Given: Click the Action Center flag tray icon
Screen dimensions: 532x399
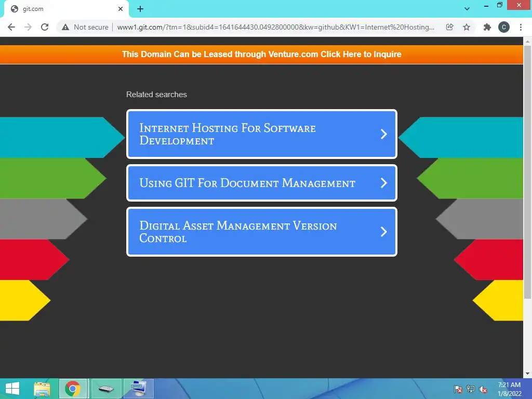Looking at the screenshot, I should pyautogui.click(x=458, y=389).
